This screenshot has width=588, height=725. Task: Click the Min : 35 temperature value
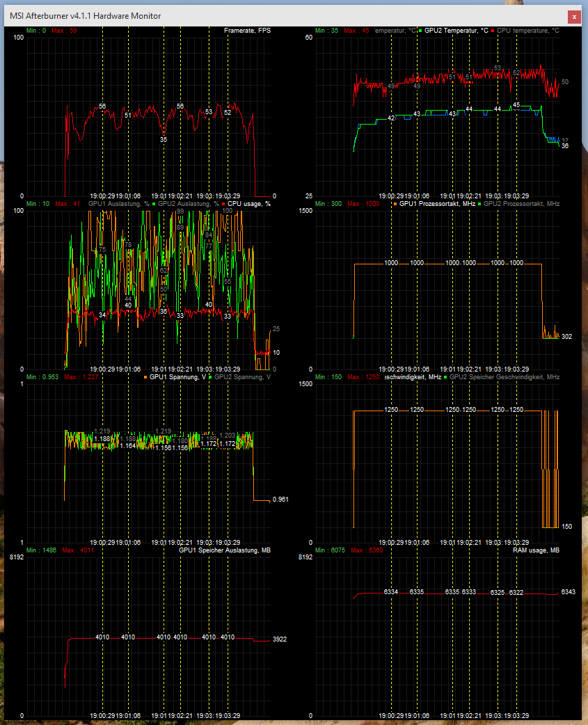point(326,31)
